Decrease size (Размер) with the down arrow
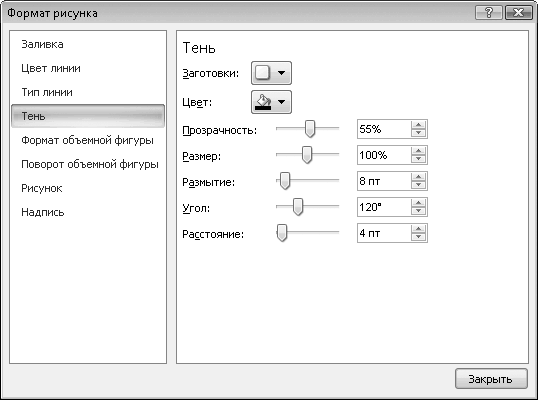 [418, 159]
